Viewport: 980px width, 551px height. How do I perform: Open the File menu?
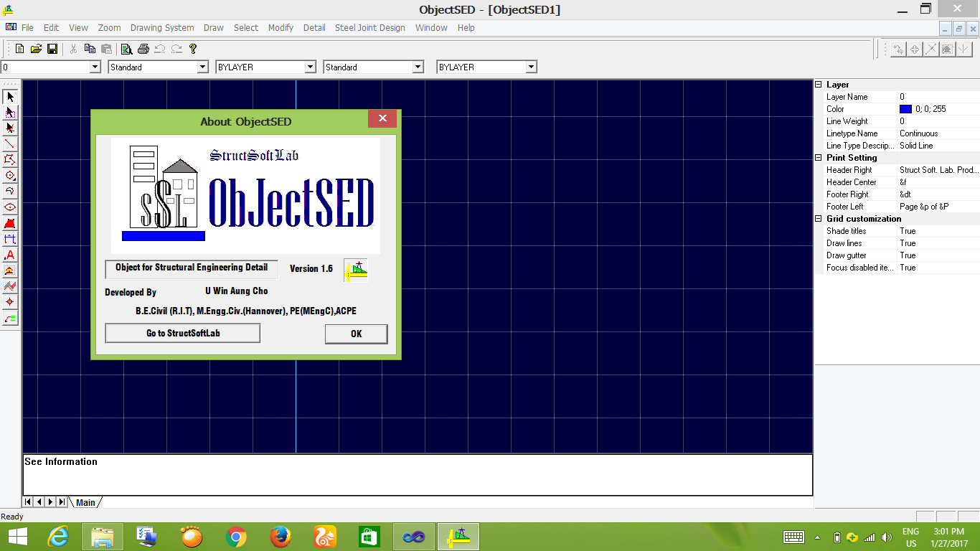click(x=27, y=28)
